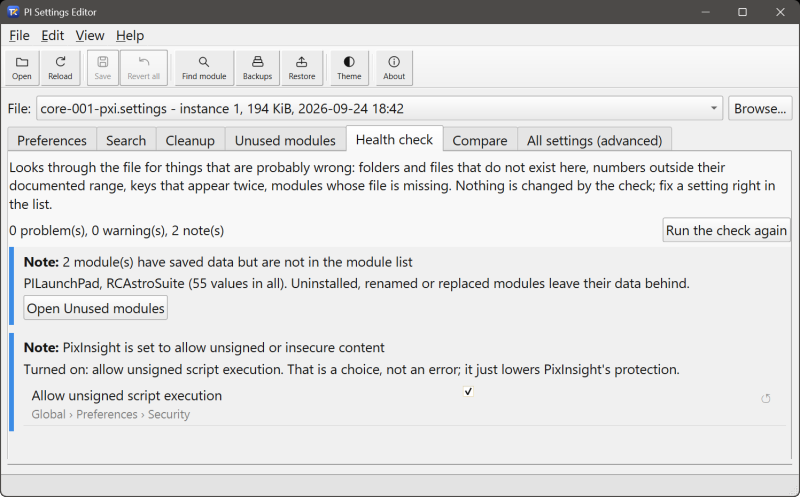Click the Open Unused modules button
The image size is (800, 497).
[95, 308]
